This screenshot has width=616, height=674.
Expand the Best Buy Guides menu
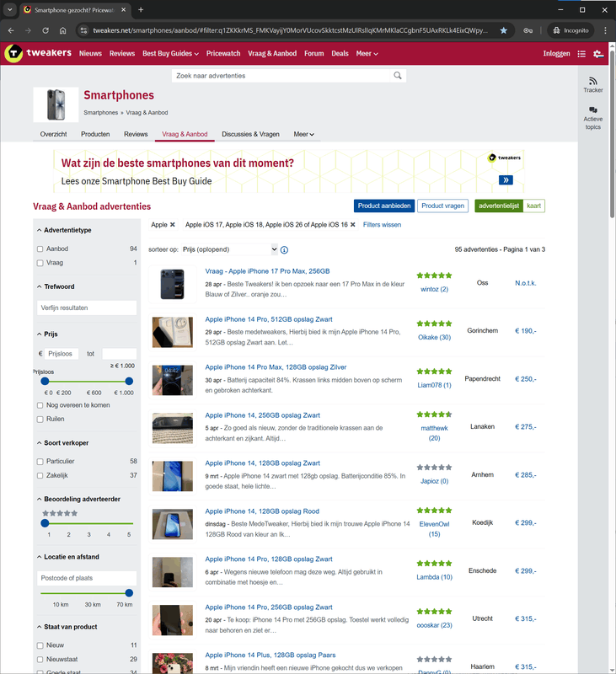coord(170,53)
